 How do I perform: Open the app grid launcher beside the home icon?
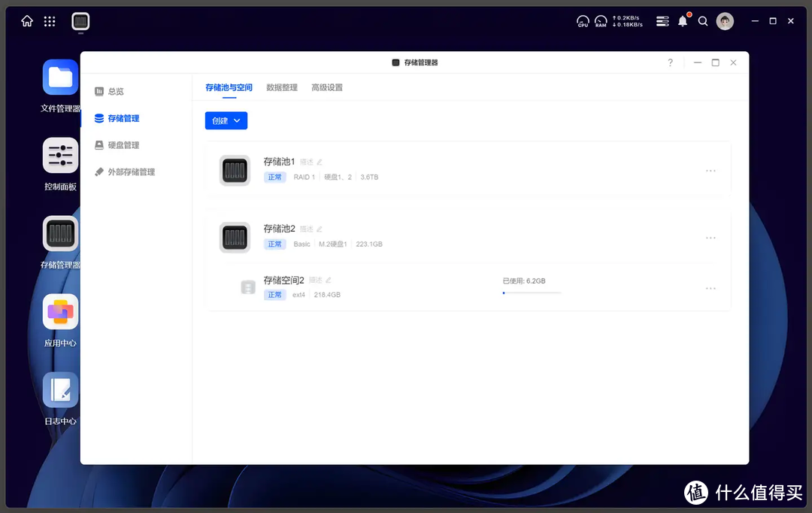pyautogui.click(x=49, y=21)
